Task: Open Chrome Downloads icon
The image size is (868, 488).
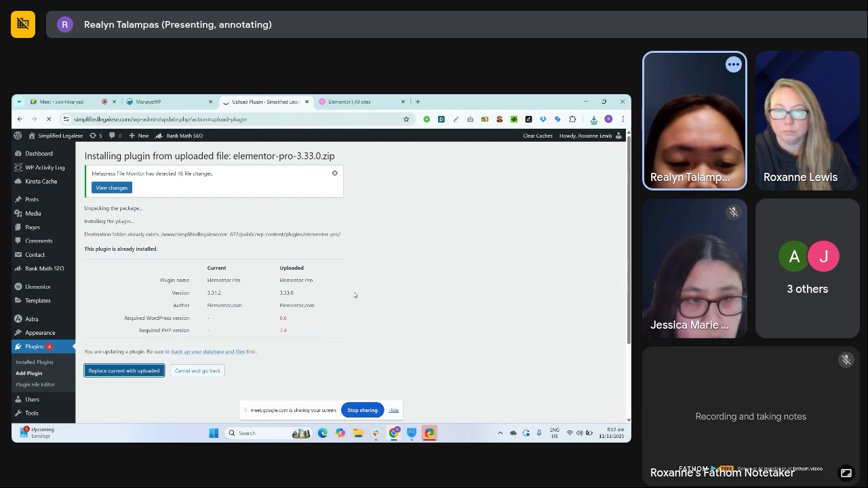Action: [593, 119]
